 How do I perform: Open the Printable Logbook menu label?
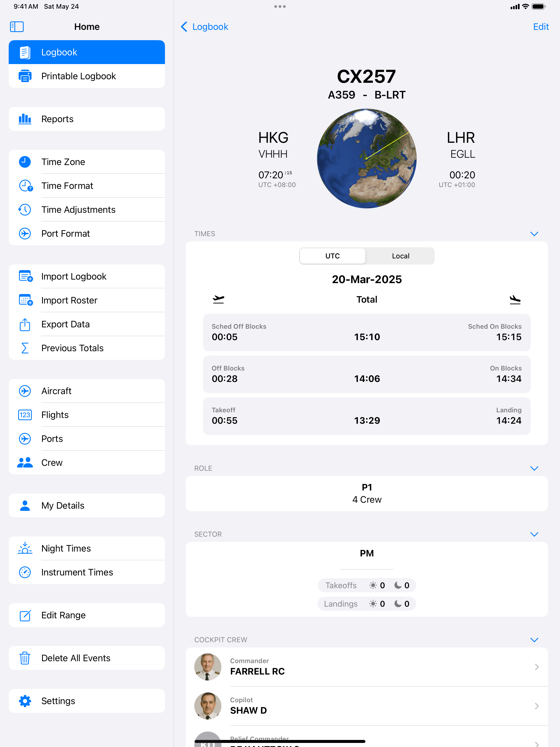pyautogui.click(x=79, y=76)
